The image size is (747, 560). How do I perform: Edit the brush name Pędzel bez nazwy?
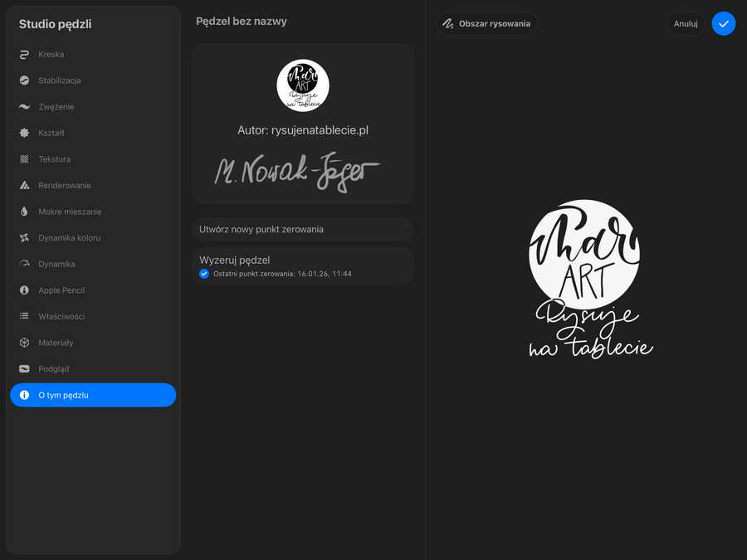pos(241,21)
